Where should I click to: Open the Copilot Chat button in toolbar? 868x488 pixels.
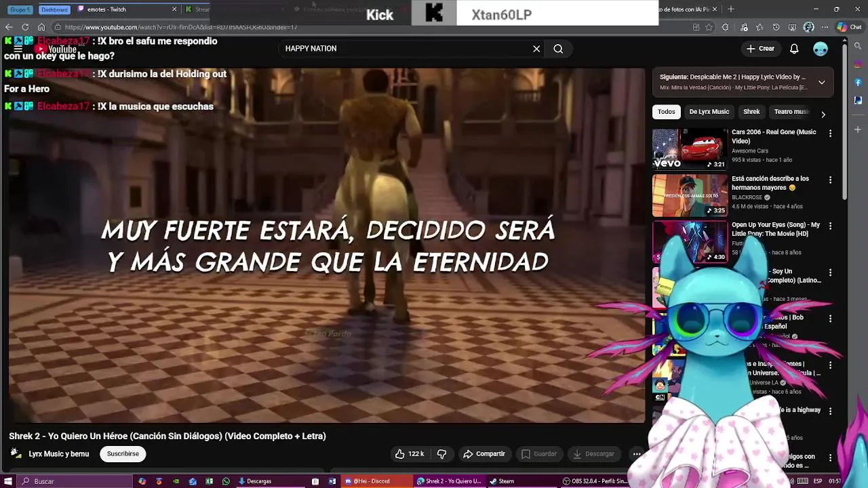pos(848,27)
